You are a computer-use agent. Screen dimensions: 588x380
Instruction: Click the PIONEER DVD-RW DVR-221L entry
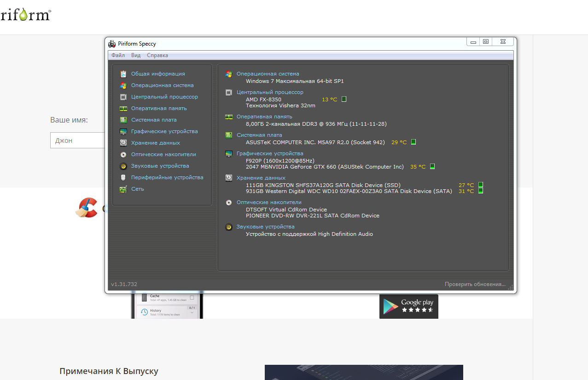pyautogui.click(x=313, y=216)
